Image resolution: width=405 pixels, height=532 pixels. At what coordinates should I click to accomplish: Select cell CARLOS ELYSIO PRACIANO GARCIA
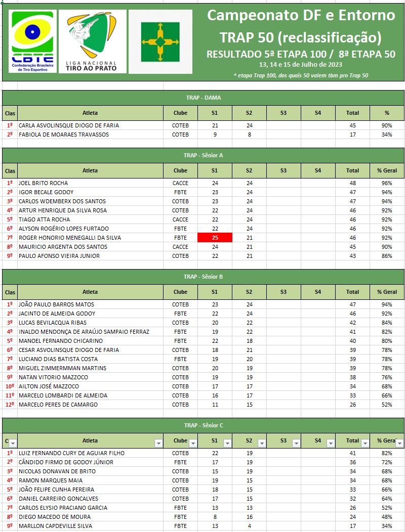point(91,508)
